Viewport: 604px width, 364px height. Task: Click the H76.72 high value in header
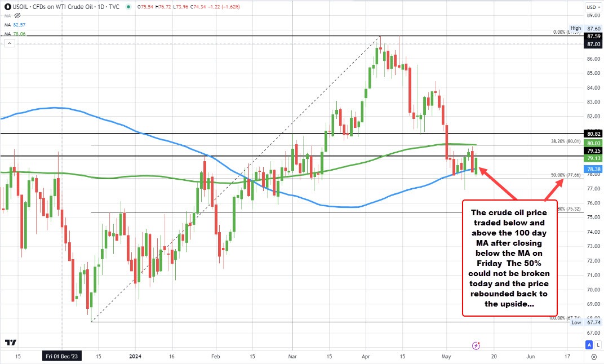(163, 7)
